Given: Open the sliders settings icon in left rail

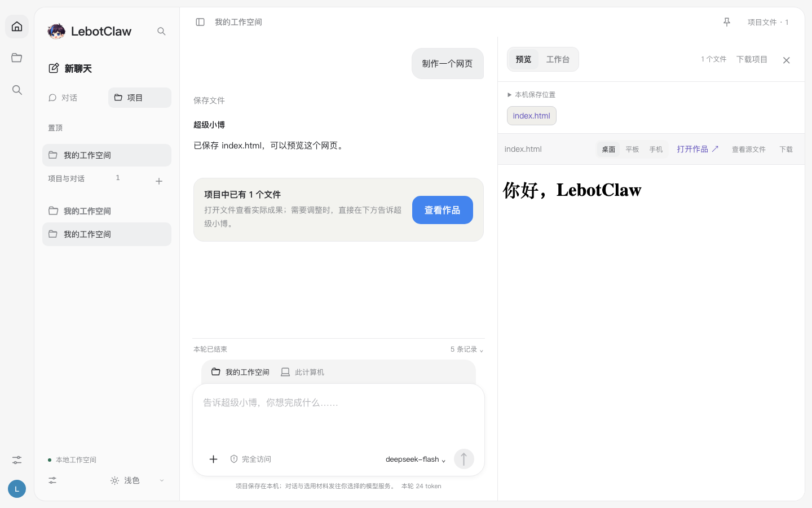Looking at the screenshot, I should 17,461.
